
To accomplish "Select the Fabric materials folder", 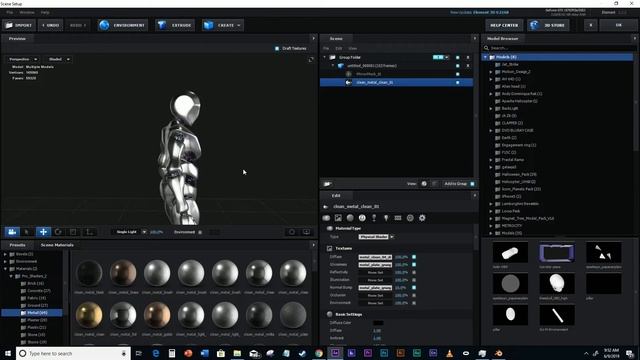I will 33,298.
